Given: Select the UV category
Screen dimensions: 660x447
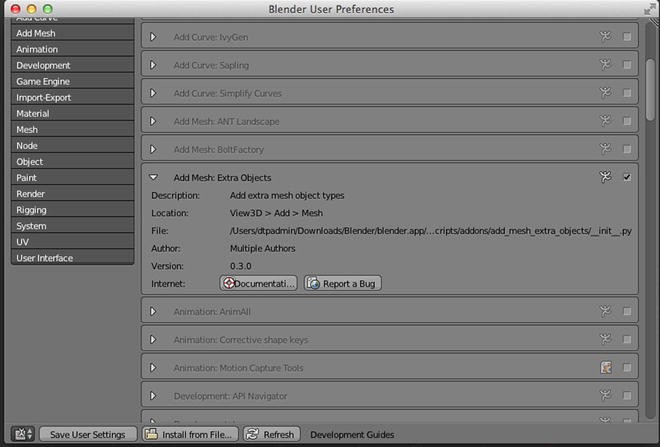Looking at the screenshot, I should (72, 242).
